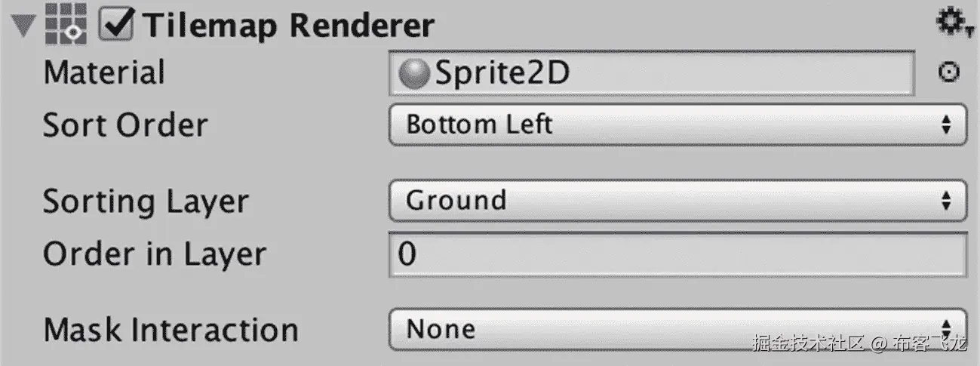Disable the Tilemap Renderer enabled checkbox
Screen dimensions: 980x366
[x=116, y=26]
